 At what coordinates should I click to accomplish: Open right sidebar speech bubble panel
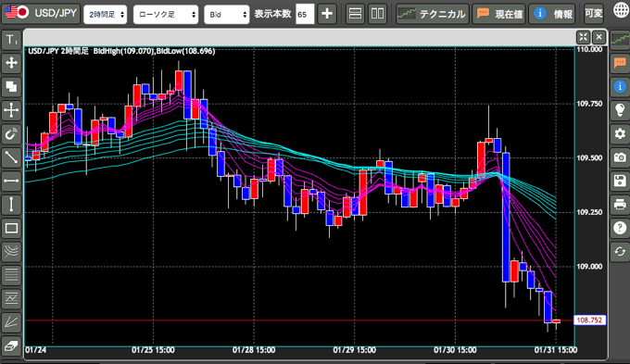(x=620, y=63)
